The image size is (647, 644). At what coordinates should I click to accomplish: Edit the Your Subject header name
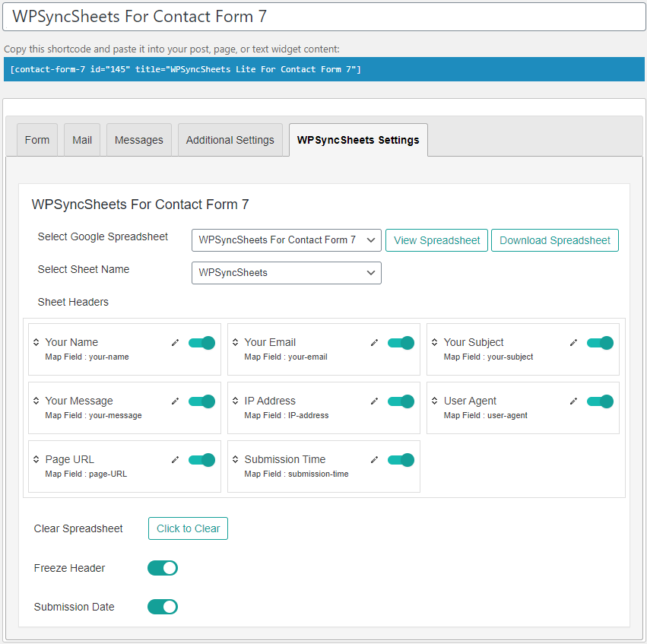(x=573, y=343)
